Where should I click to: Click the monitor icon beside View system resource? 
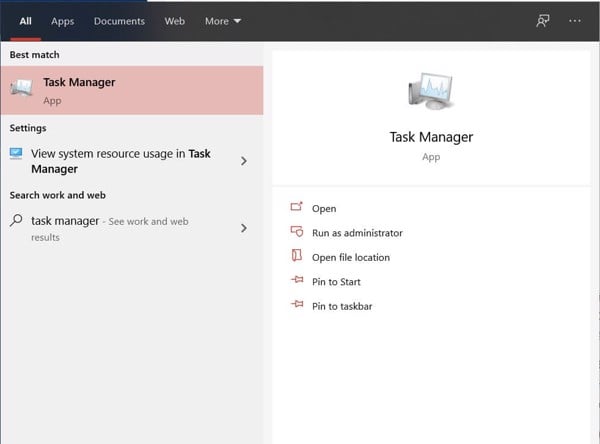click(x=16, y=153)
